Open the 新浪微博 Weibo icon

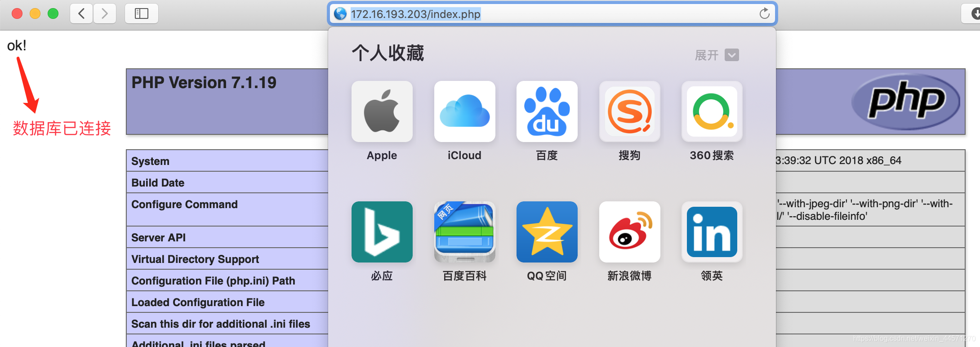629,232
